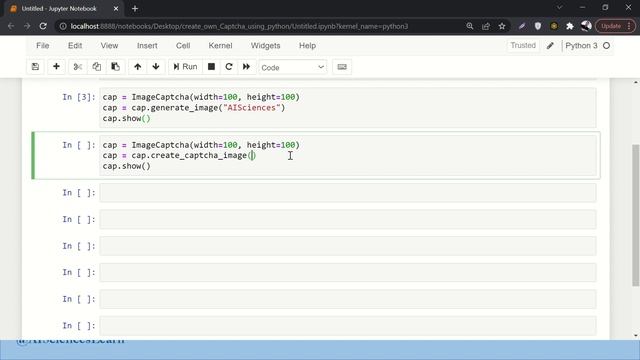Save the notebook with the floppy disk icon
This screenshot has height=360, width=640.
[x=36, y=67]
